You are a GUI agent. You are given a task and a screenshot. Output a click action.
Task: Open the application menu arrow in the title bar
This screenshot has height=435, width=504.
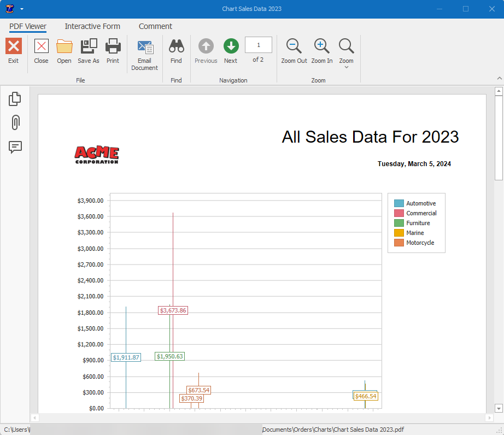[x=21, y=9]
